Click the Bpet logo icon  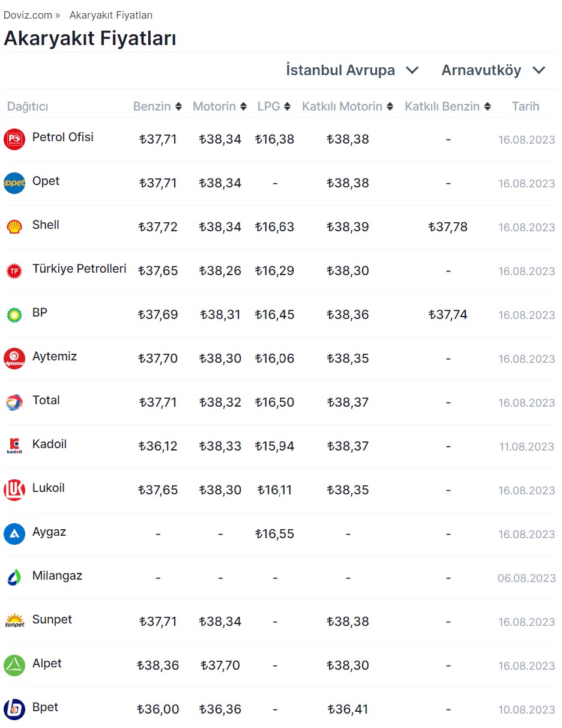[14, 709]
